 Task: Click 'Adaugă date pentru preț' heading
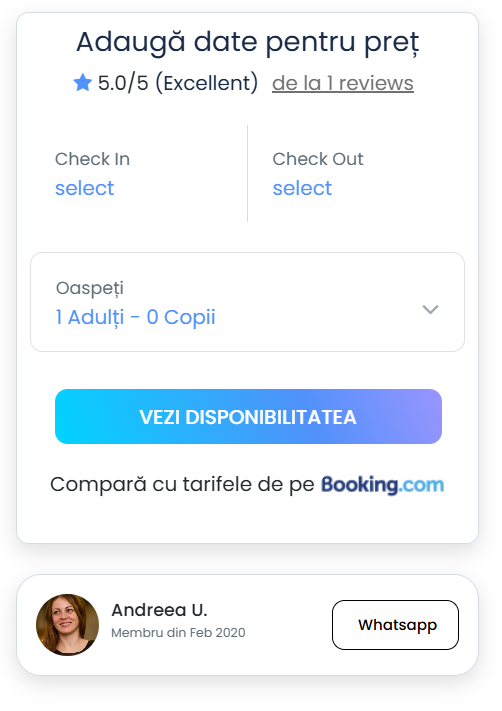point(248,43)
